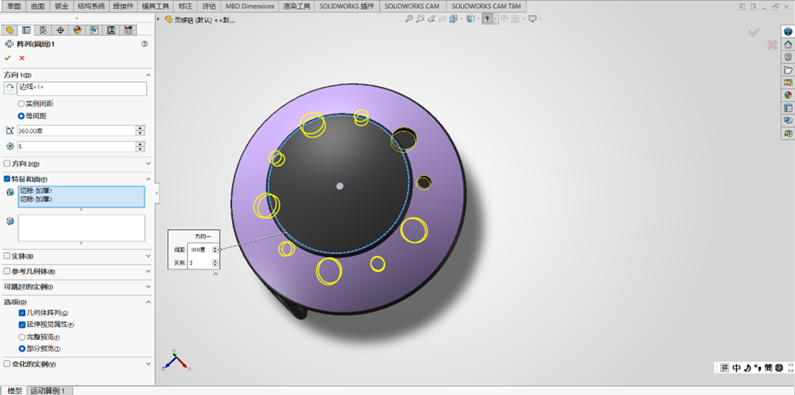Open Display Style cube icon
The width and height of the screenshot is (795, 395).
[471, 19]
